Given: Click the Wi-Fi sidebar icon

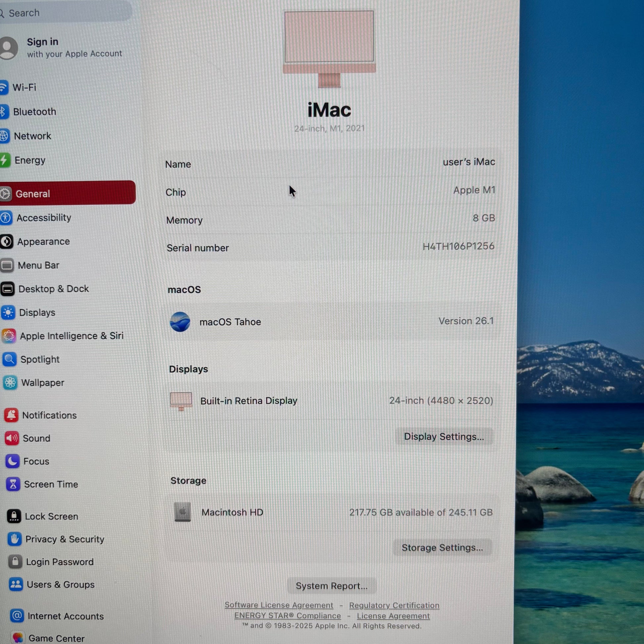Looking at the screenshot, I should [3, 87].
